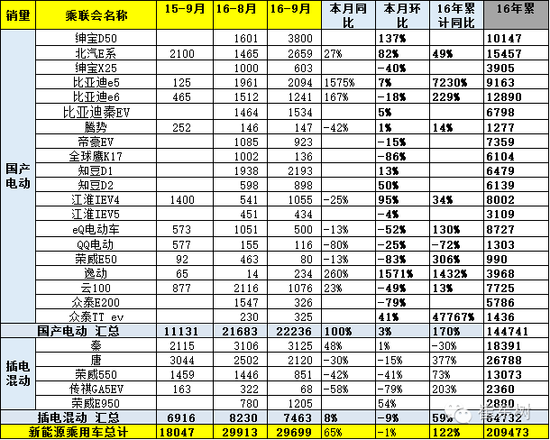Select the 本月同比 column header

[x=348, y=15]
